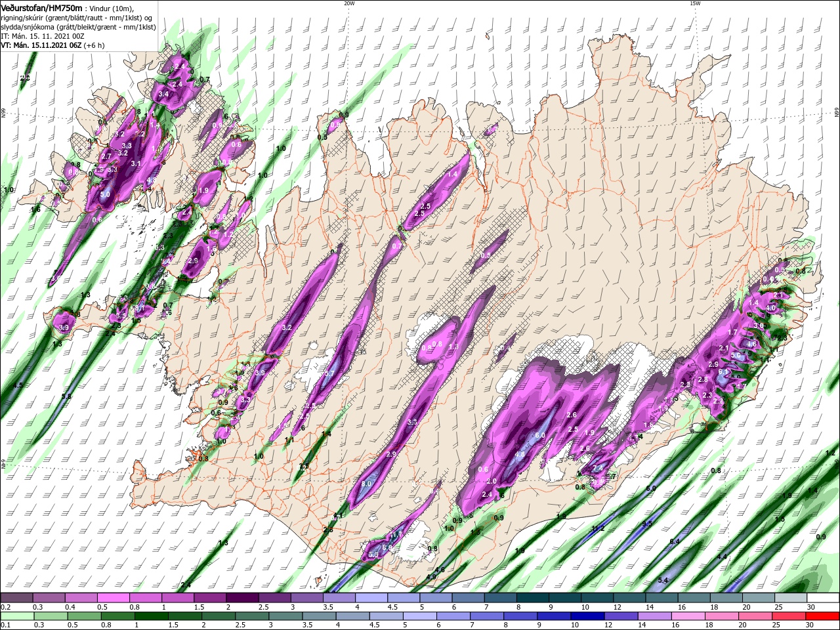Image resolution: width=840 pixels, height=630 pixels.
Task: Click the '3.4' value over the northern Westfjords
Action: point(164,94)
